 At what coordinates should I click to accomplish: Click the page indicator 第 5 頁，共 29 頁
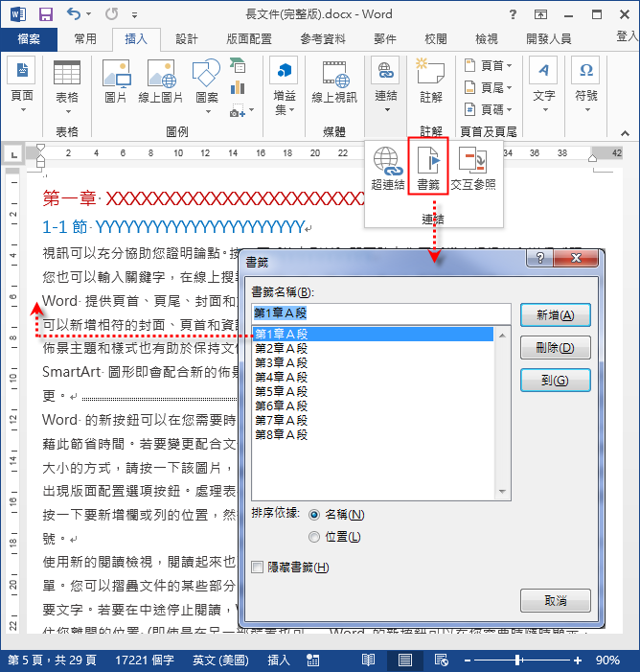point(52,660)
